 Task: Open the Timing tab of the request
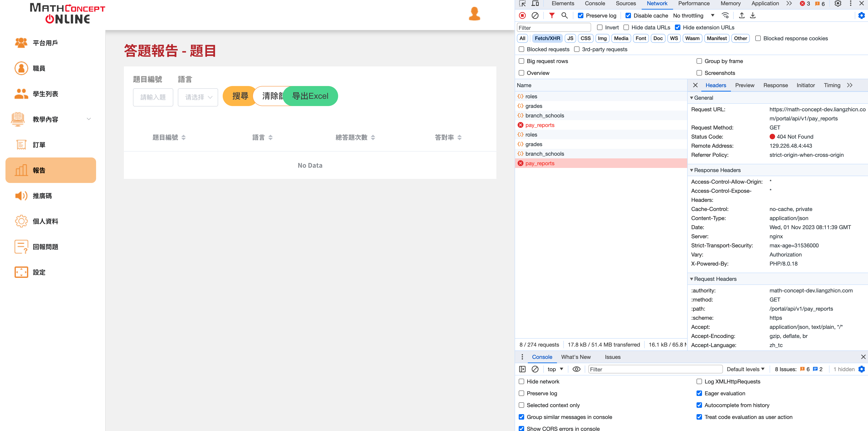pyautogui.click(x=832, y=85)
